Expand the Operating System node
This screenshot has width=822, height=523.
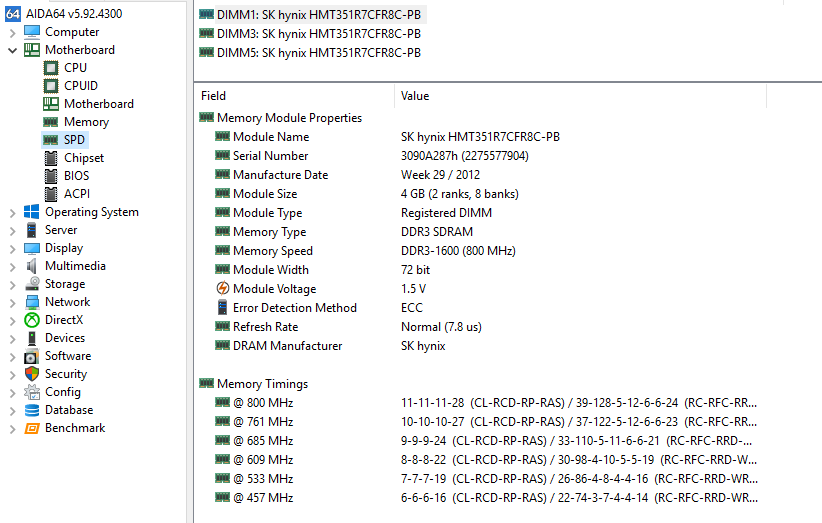click(13, 213)
